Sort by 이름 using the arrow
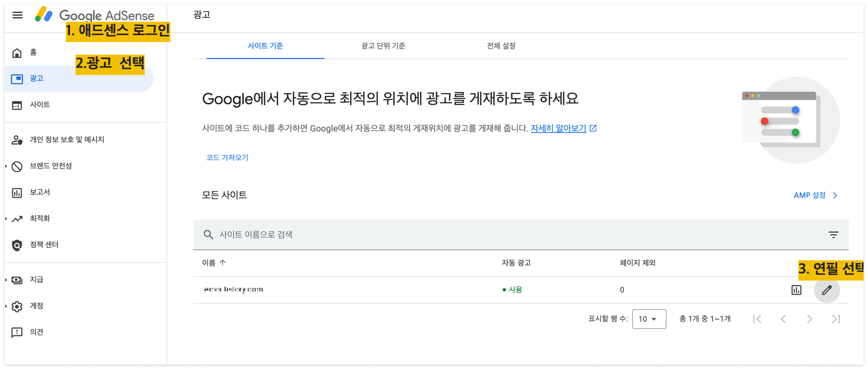The width and height of the screenshot is (868, 369). [x=222, y=262]
